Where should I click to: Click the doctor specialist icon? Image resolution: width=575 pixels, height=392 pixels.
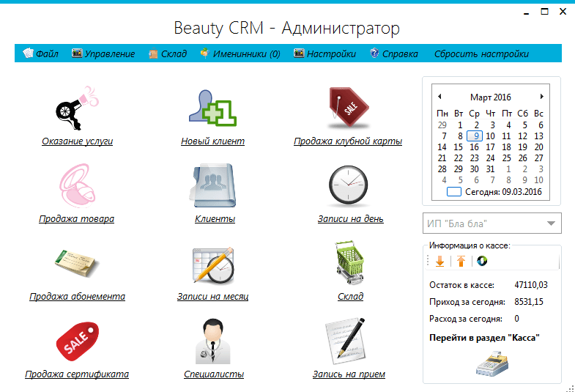tap(213, 341)
